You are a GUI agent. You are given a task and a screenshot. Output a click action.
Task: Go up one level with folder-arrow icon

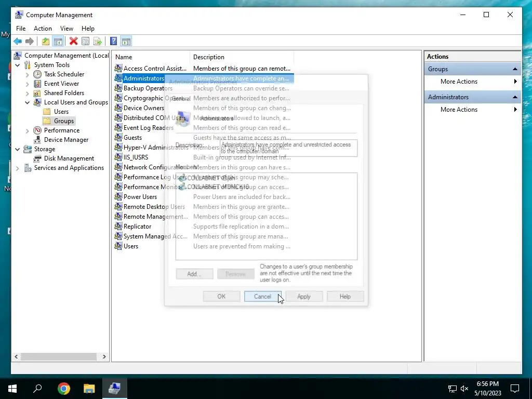(46, 42)
